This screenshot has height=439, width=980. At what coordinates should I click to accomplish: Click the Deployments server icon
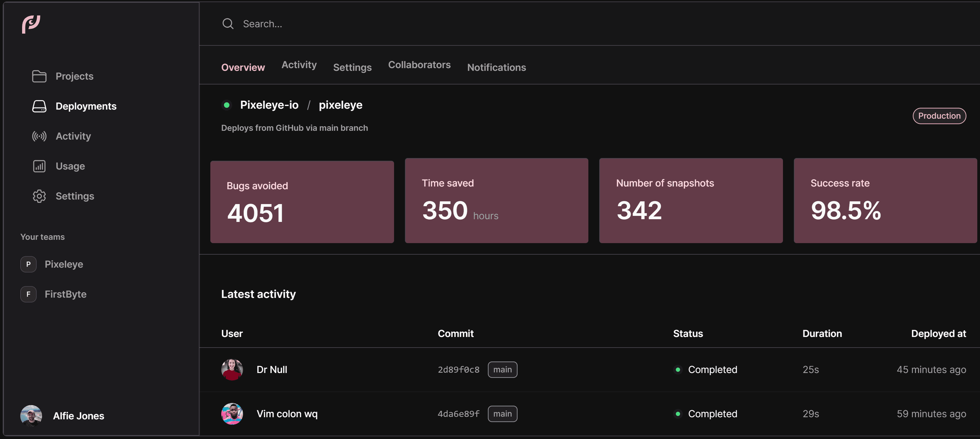point(39,106)
